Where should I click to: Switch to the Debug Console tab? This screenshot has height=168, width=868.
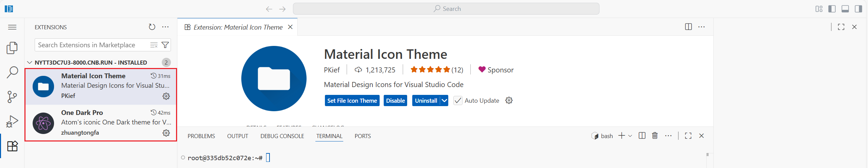[x=282, y=136]
